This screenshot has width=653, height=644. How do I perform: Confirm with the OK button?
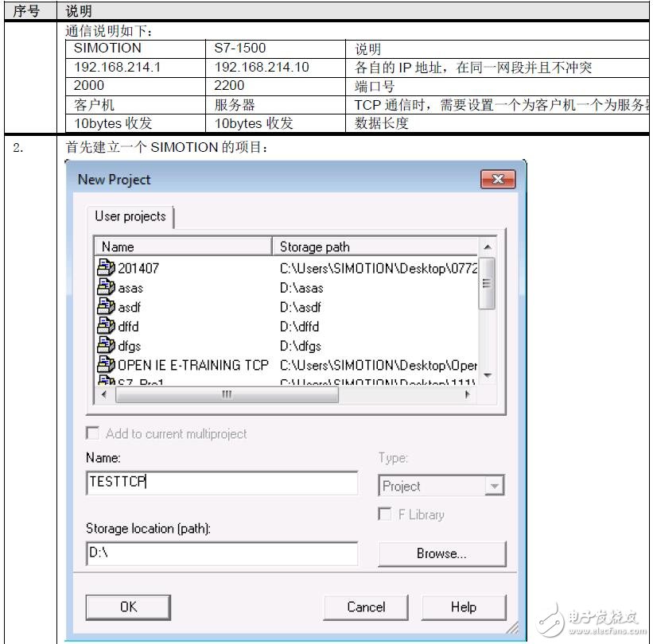coord(127,607)
